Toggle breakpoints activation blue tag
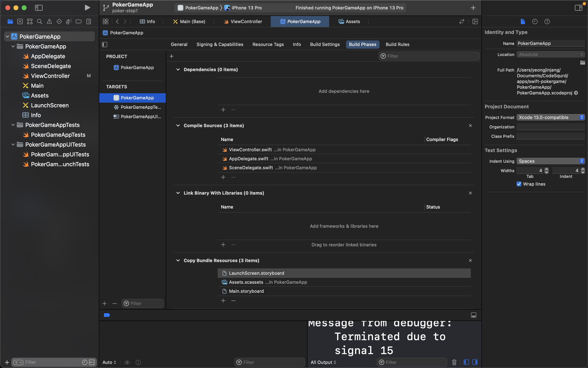The width and height of the screenshot is (588, 368). click(x=107, y=315)
